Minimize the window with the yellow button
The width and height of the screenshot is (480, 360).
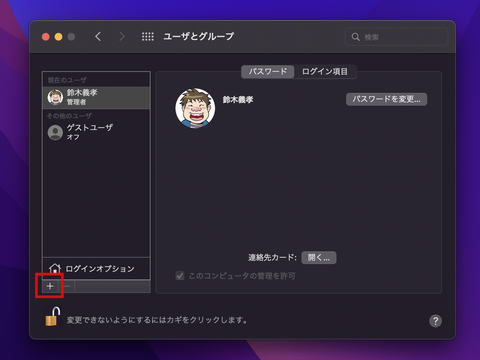(58, 37)
